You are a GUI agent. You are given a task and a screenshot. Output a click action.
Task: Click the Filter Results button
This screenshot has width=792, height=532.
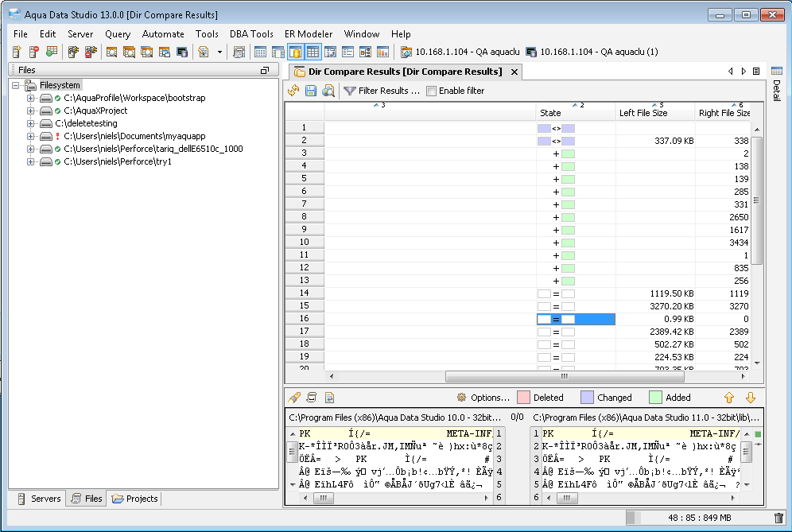pos(382,91)
